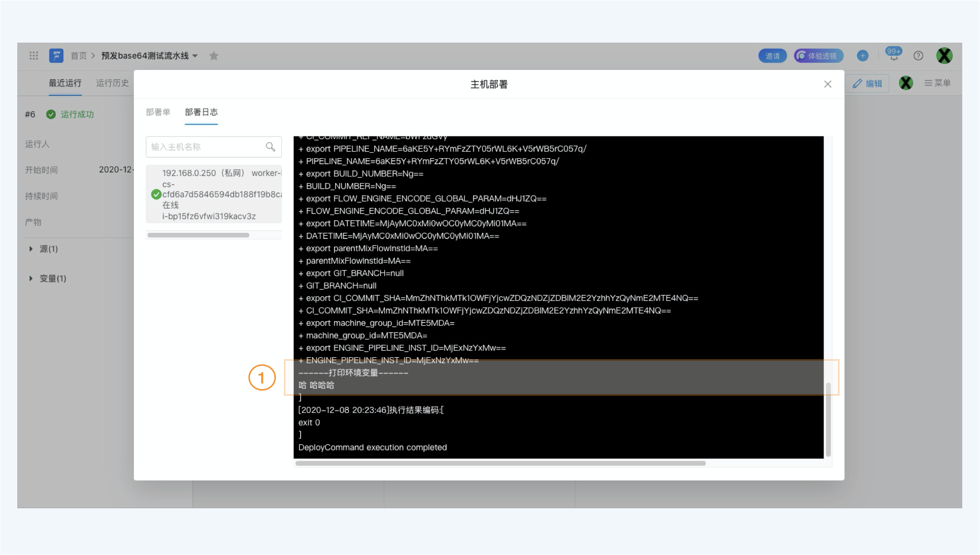
Task: Click the #6 run number
Action: tap(30, 114)
